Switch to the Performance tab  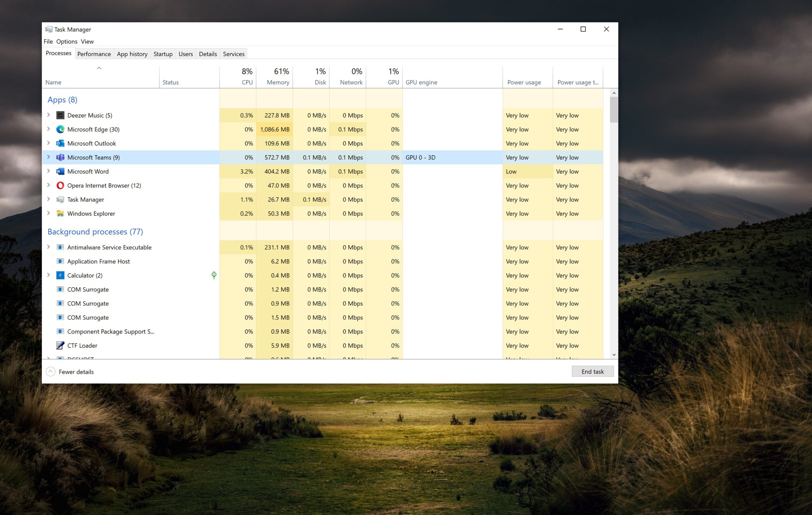pos(94,54)
